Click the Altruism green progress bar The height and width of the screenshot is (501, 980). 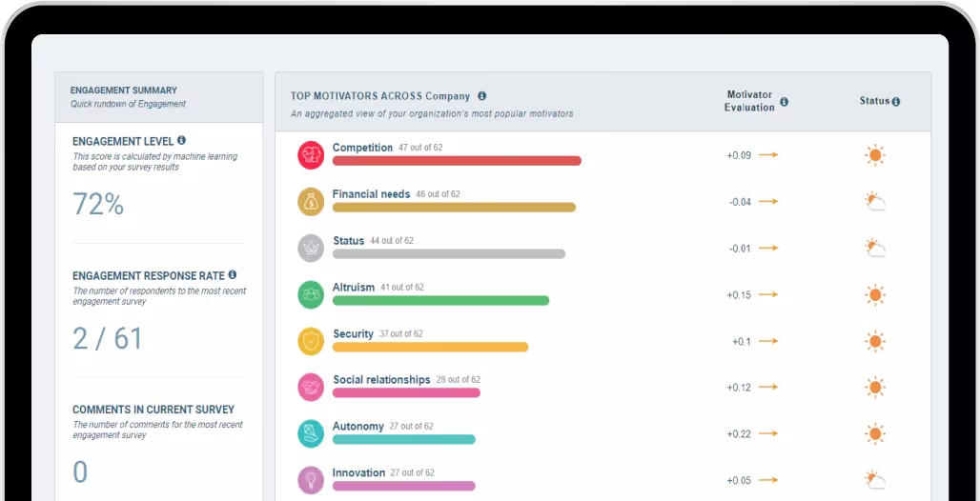coord(440,301)
